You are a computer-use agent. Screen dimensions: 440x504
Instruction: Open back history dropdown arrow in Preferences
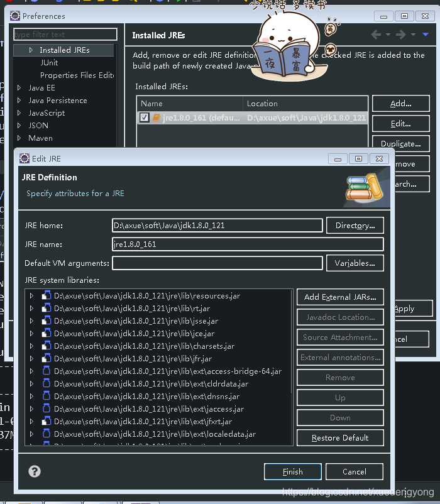tap(388, 35)
